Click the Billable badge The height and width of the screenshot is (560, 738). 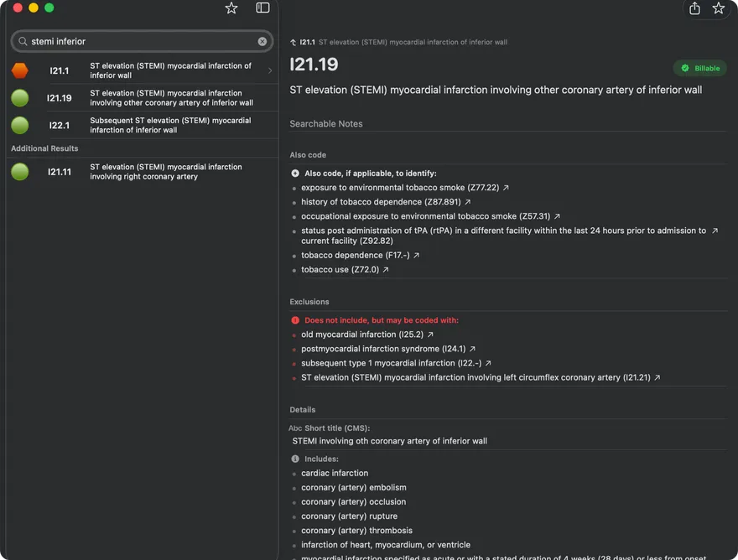click(x=700, y=68)
